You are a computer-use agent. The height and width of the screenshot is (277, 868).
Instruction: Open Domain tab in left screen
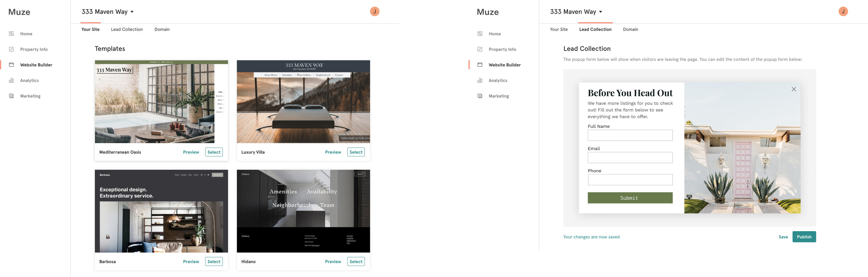162,30
